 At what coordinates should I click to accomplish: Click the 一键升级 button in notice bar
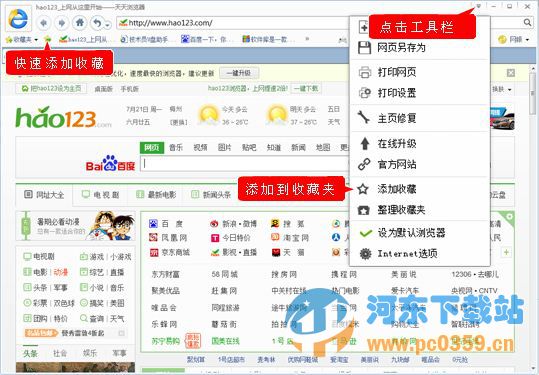(239, 73)
